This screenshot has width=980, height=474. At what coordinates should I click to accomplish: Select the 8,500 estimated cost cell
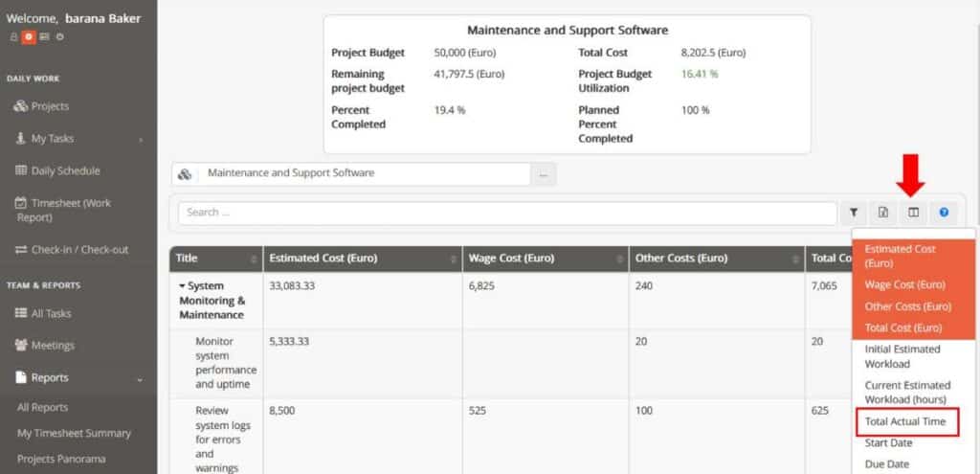363,437
